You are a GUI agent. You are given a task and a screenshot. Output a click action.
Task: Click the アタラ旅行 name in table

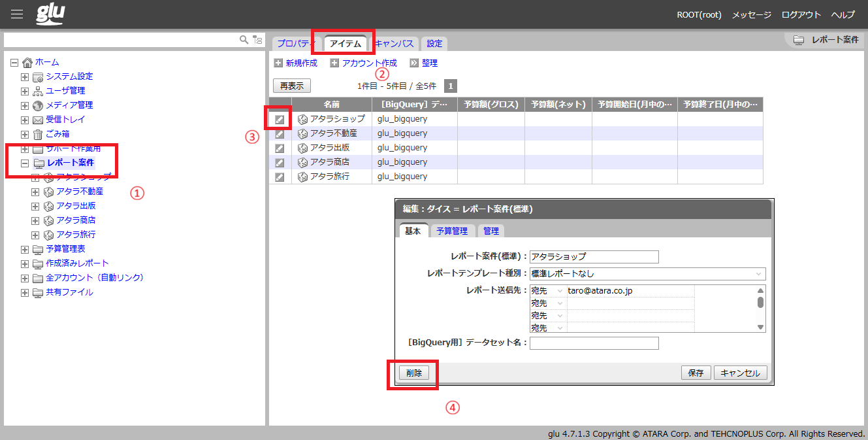point(330,177)
